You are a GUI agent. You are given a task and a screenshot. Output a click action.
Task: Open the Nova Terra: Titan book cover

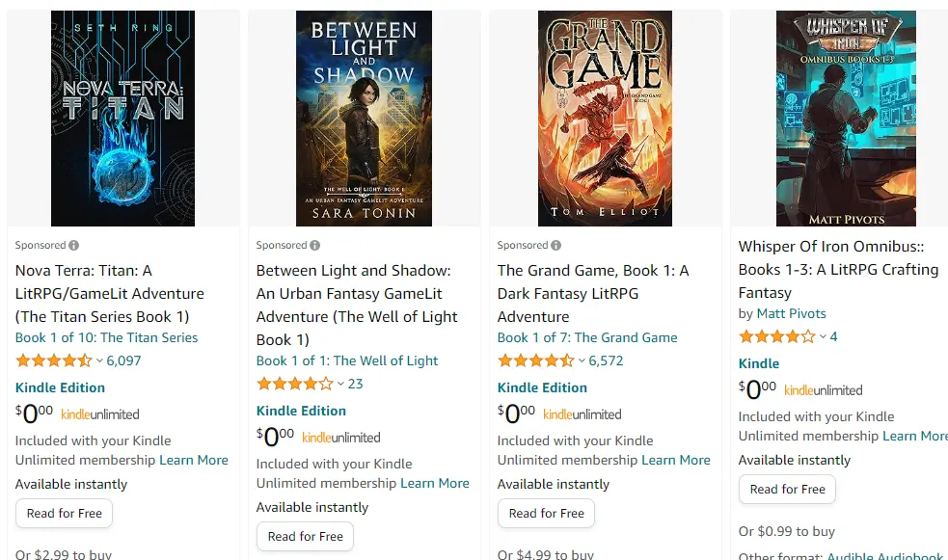pos(122,119)
